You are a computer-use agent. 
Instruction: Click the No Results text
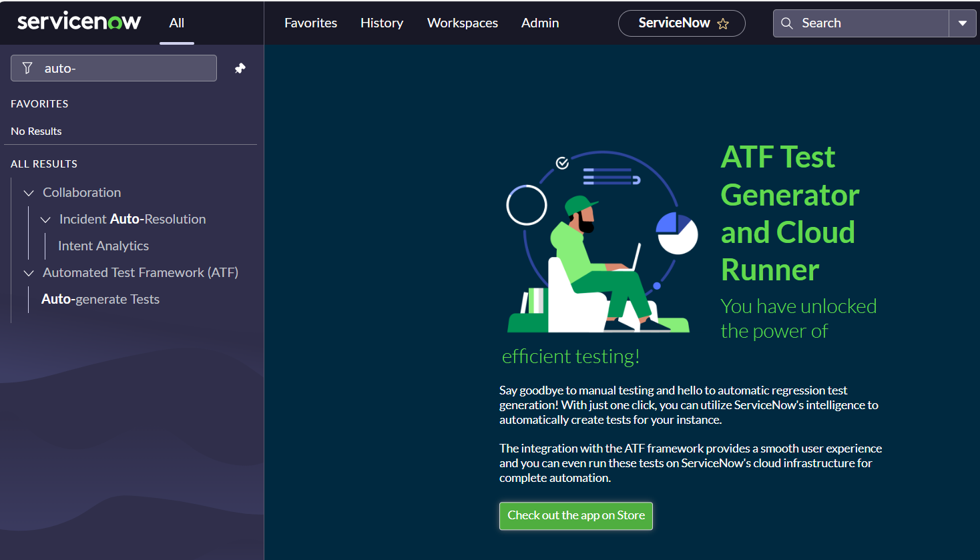[36, 131]
